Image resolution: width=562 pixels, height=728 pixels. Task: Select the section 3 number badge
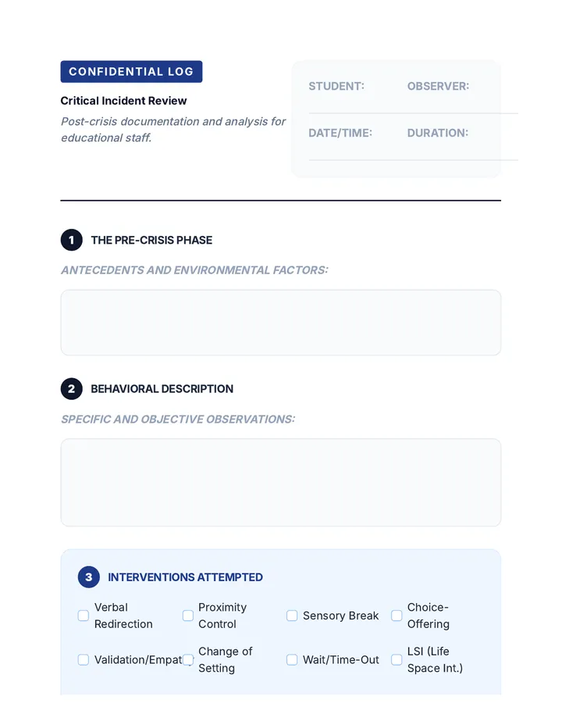pyautogui.click(x=89, y=577)
